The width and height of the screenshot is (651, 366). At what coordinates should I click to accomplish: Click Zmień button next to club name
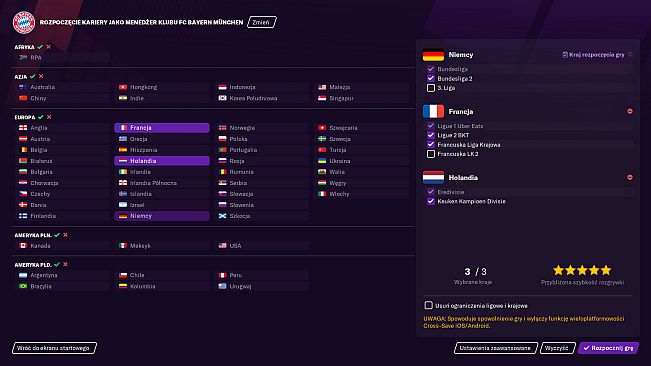click(x=262, y=22)
